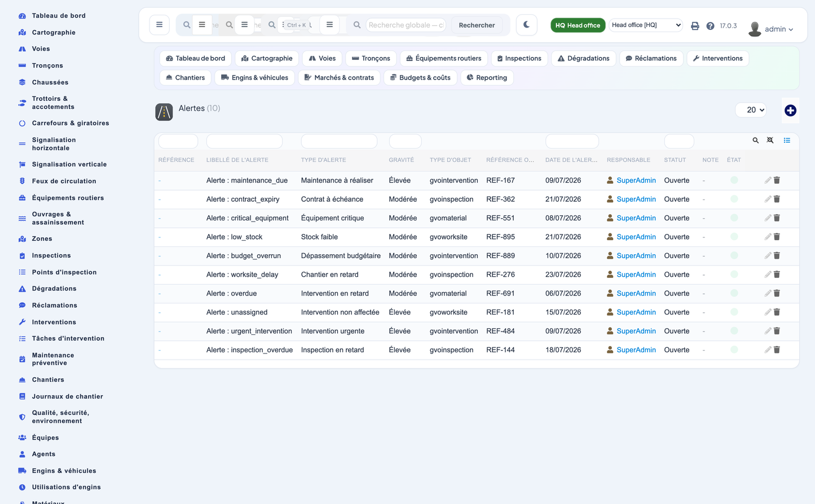Click the print icon in the top bar
Viewport: 815px width, 504px height.
tap(695, 25)
